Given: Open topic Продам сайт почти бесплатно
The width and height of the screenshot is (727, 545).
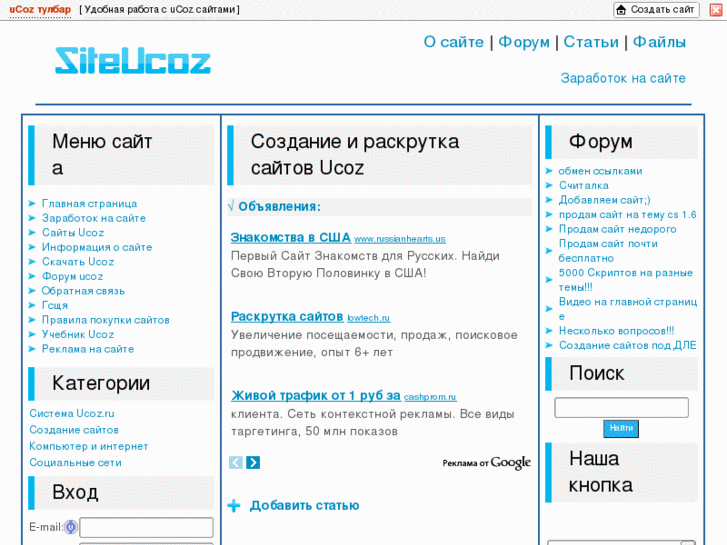Looking at the screenshot, I should [x=608, y=251].
